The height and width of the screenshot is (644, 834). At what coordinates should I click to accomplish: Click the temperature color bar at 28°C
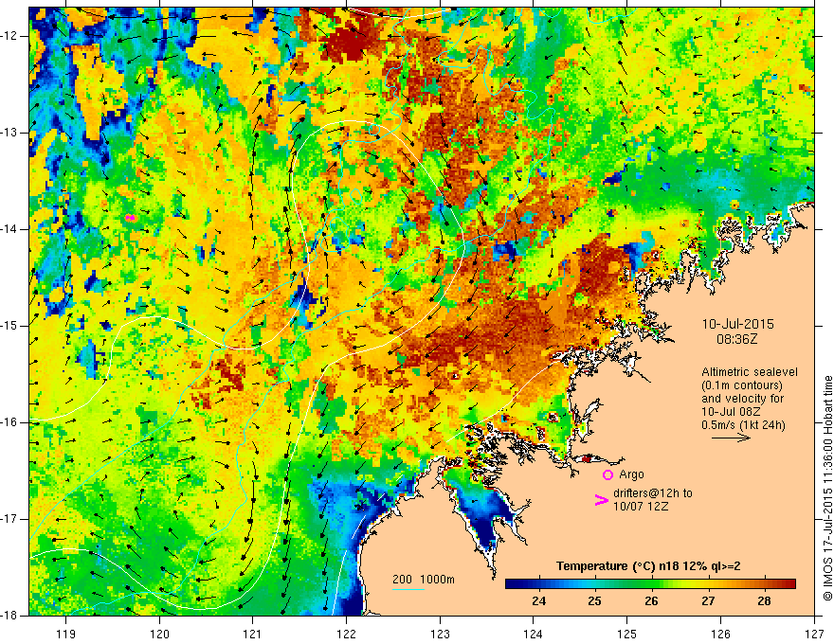[764, 583]
